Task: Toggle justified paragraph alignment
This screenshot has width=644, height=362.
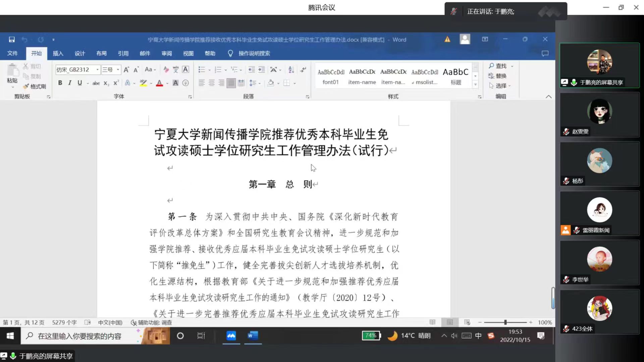Action: pyautogui.click(x=231, y=83)
